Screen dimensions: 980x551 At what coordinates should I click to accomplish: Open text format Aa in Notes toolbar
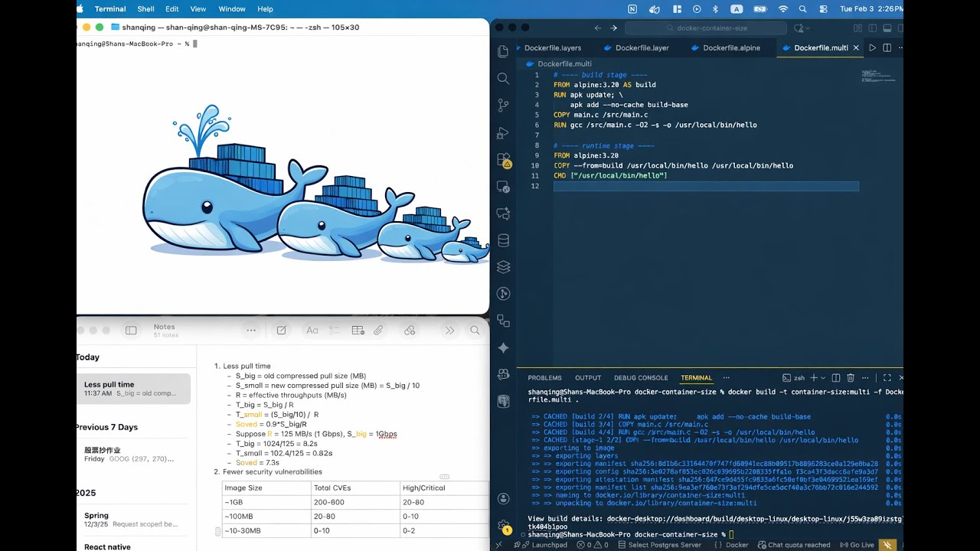coord(312,331)
